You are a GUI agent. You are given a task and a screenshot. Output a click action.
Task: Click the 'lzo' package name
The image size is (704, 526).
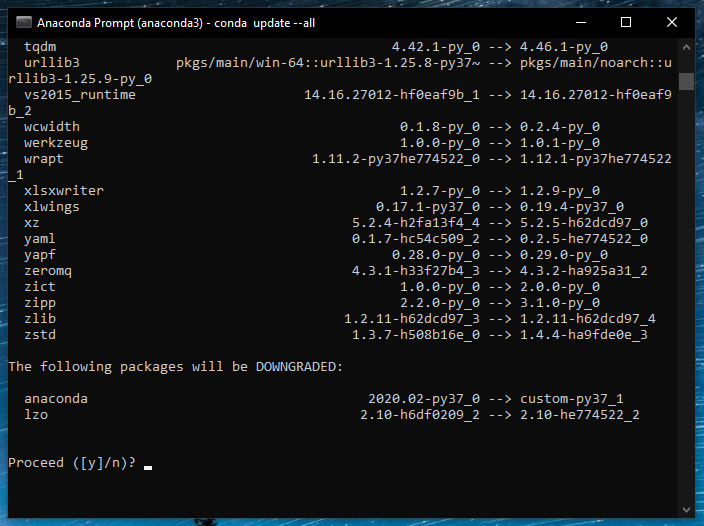coord(36,415)
